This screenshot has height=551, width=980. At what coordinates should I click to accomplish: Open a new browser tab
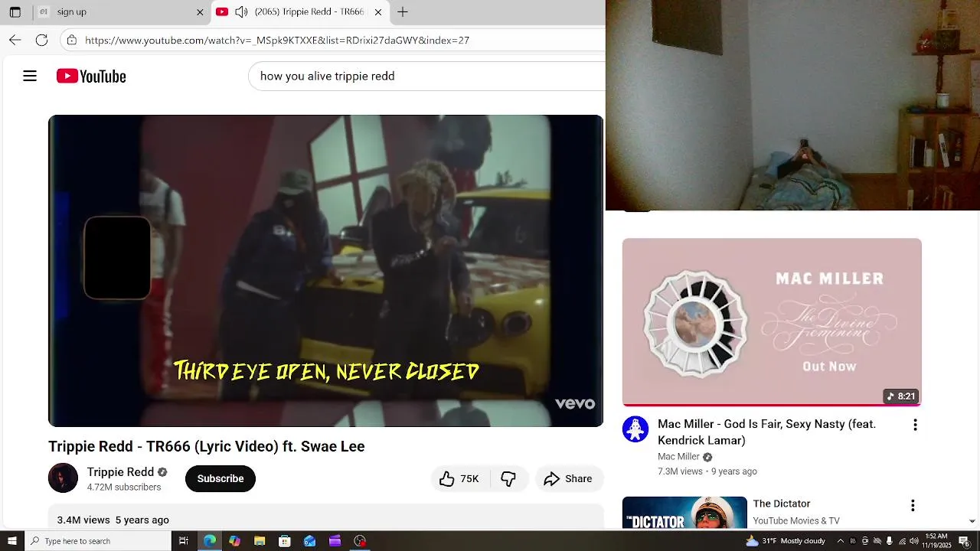coord(403,11)
